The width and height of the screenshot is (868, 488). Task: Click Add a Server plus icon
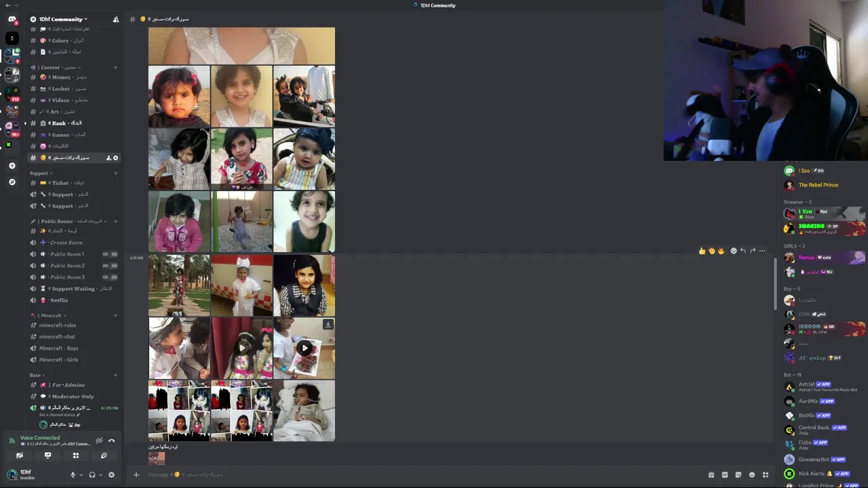coord(12,165)
